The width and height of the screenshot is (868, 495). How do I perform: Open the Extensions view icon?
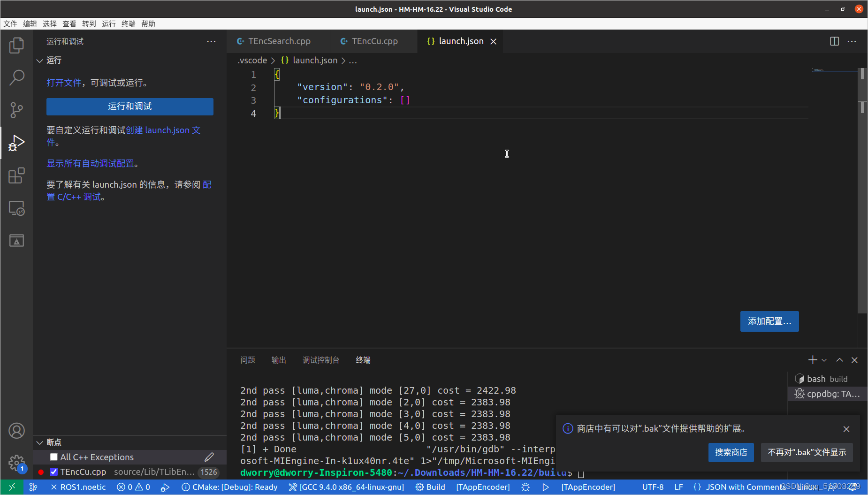point(16,175)
